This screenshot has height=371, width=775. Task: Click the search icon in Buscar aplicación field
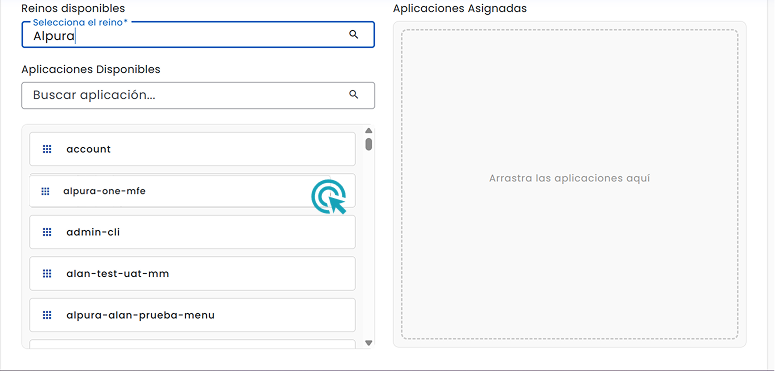tap(353, 94)
